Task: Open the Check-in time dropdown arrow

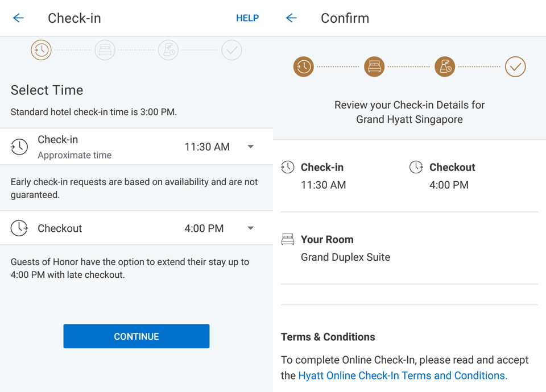Action: coord(250,147)
